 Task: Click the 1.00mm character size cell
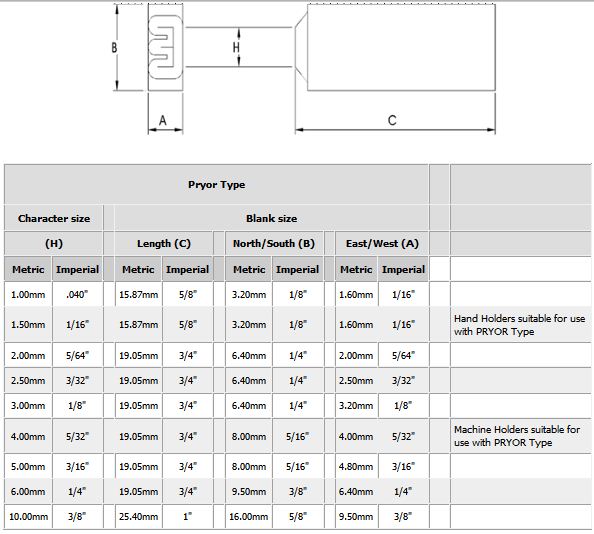(28, 294)
